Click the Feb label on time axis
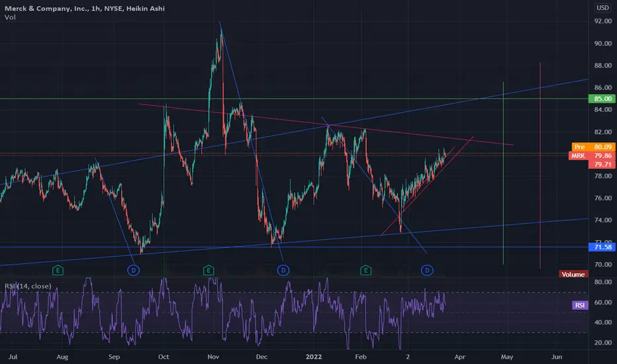The height and width of the screenshot is (364, 617). 361,357
